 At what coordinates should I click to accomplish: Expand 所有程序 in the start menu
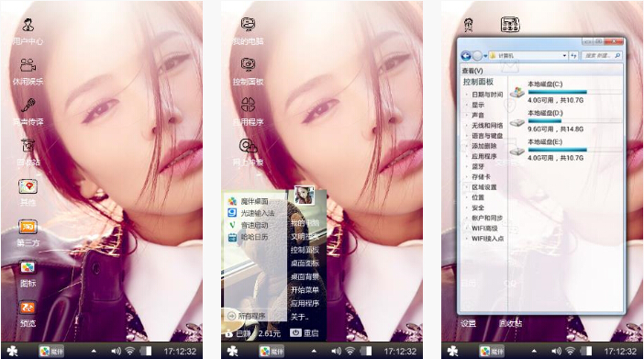[247, 316]
